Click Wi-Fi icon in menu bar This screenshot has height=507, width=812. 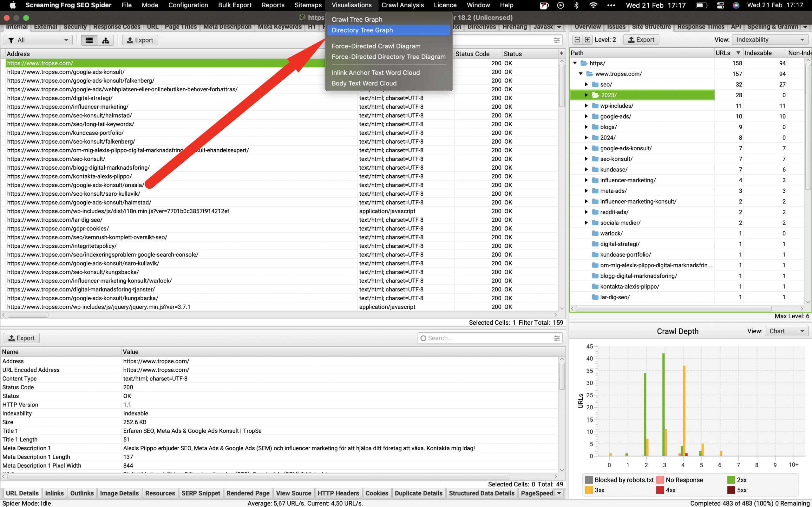(x=593, y=5)
